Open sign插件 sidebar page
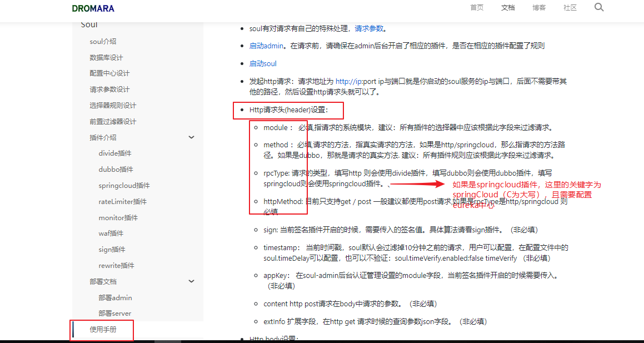644x343 pixels. coord(112,250)
